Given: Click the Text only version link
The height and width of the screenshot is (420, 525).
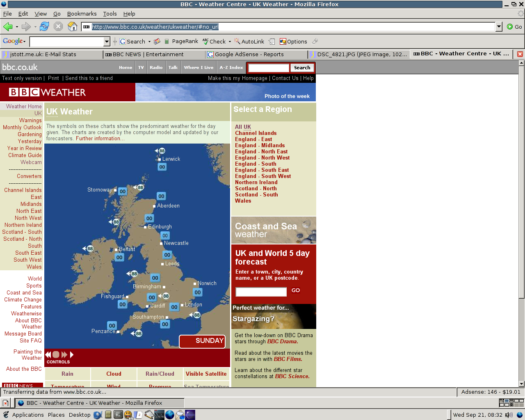Looking at the screenshot, I should tap(22, 78).
